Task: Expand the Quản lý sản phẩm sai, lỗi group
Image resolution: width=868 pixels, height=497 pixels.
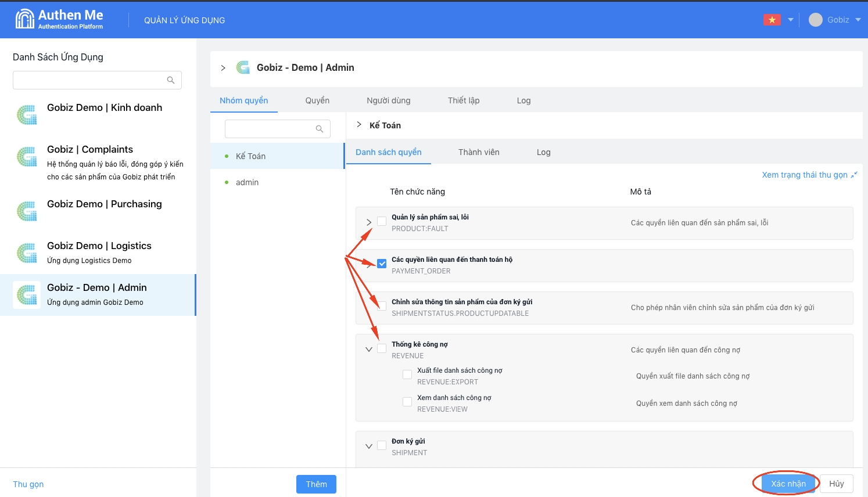Action: pos(369,222)
